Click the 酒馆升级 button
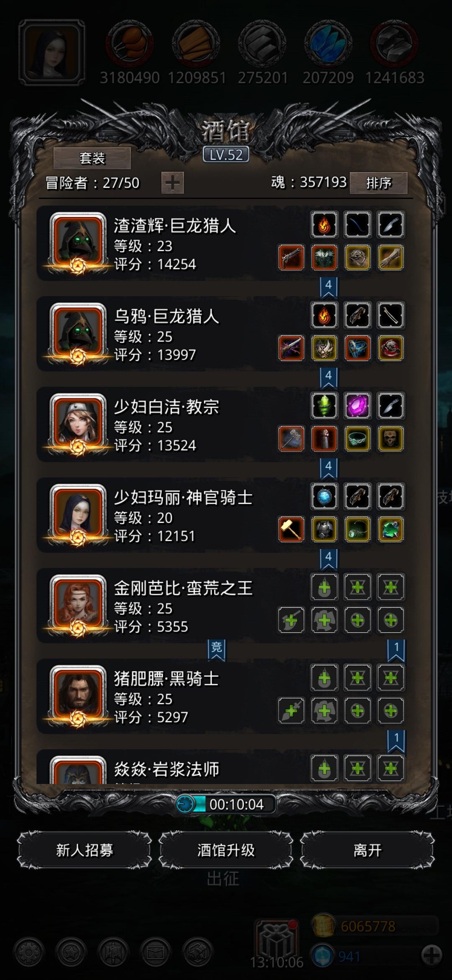Screen dimensions: 452x980 (226, 851)
